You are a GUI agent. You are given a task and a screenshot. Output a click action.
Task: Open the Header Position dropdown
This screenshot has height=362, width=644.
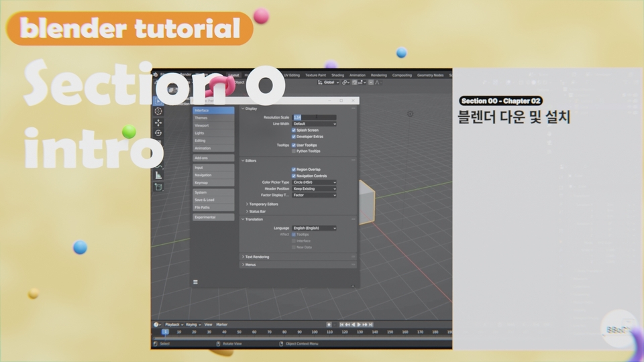click(x=314, y=189)
